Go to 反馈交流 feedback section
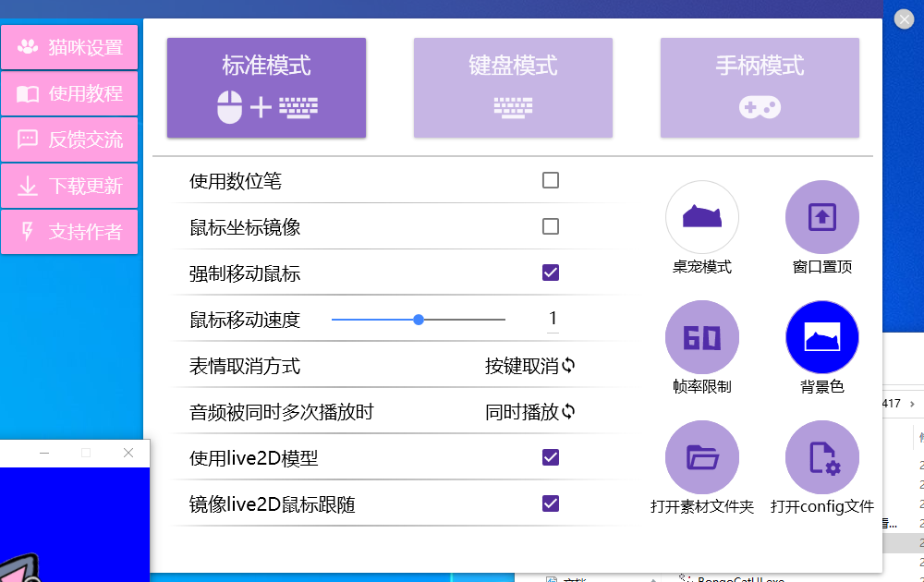924x582 pixels. point(69,139)
